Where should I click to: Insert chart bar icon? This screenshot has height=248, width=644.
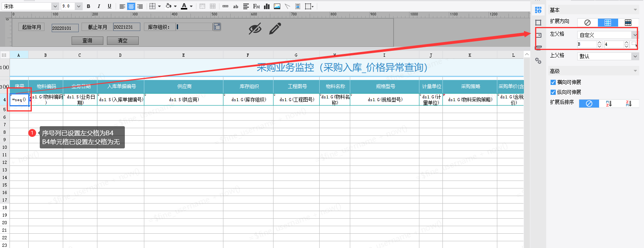point(267,6)
